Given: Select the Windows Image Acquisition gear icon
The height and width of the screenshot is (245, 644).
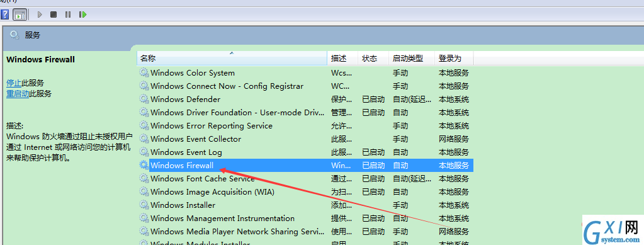Looking at the screenshot, I should (x=144, y=191).
